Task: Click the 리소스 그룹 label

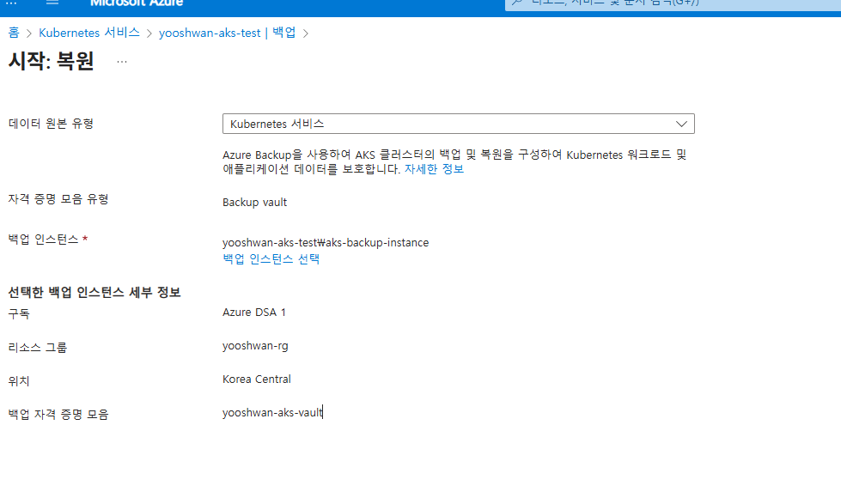Action: point(38,348)
